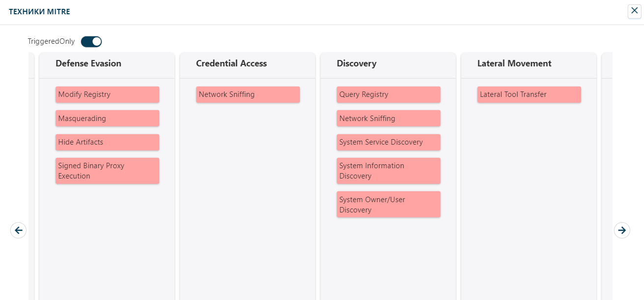
Task: Select System Service Discovery card
Action: point(388,142)
